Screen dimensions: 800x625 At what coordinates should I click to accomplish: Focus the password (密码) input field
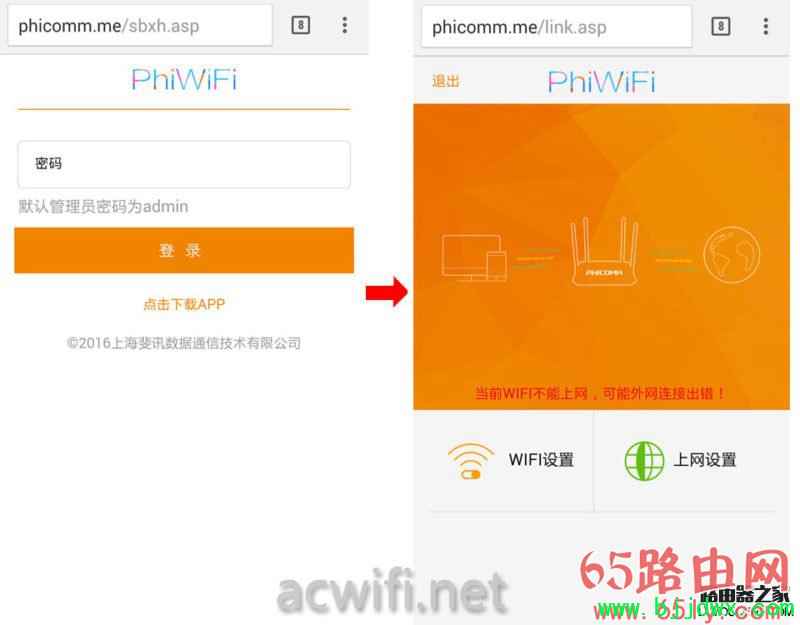coord(184,164)
